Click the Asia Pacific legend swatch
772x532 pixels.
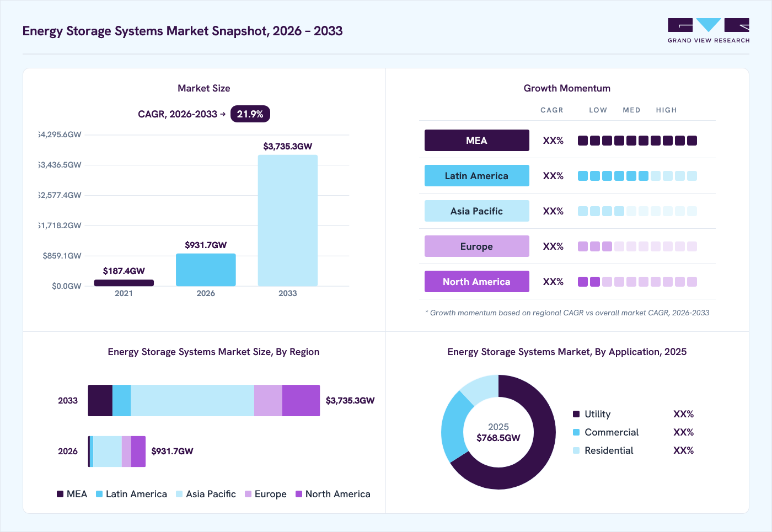pos(179,494)
